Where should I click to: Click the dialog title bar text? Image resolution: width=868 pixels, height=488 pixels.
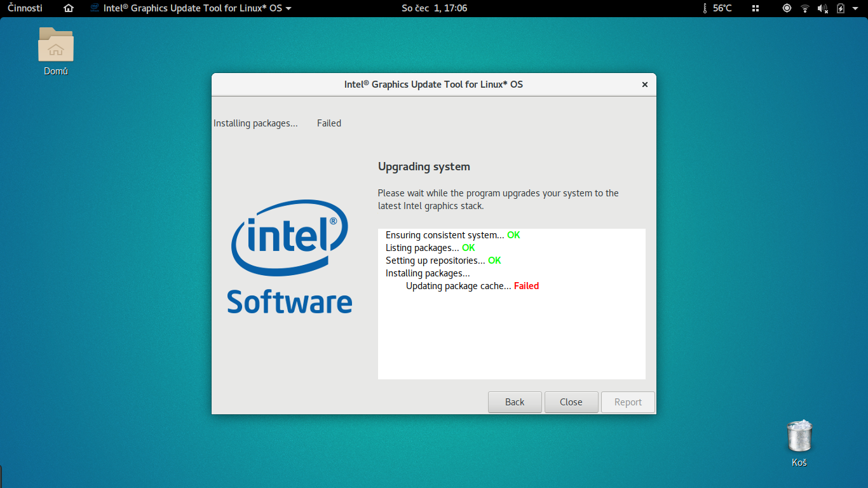point(433,84)
